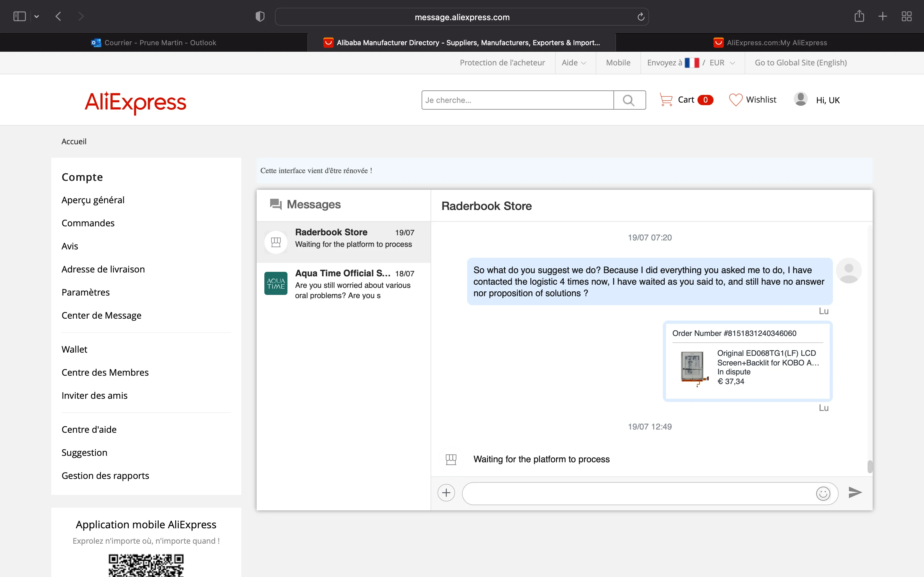Viewport: 924px width, 577px height.
Task: Open Safari tab overview grid icon
Action: point(906,16)
